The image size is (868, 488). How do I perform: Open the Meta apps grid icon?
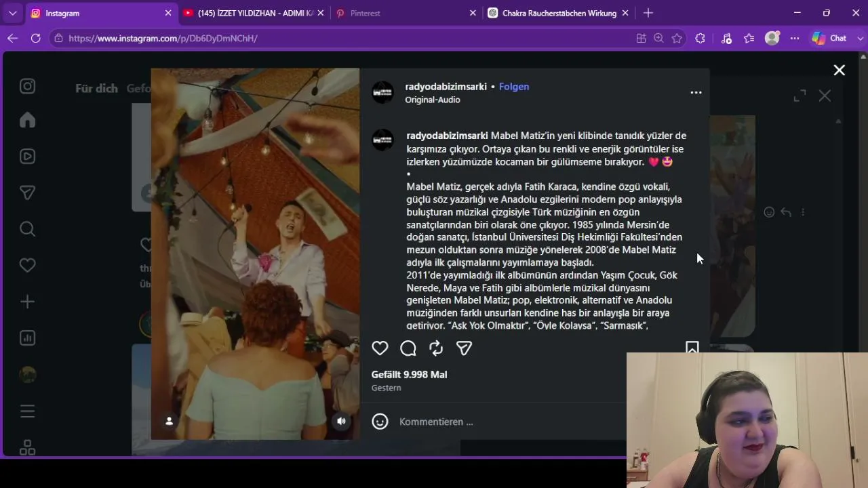tap(27, 447)
